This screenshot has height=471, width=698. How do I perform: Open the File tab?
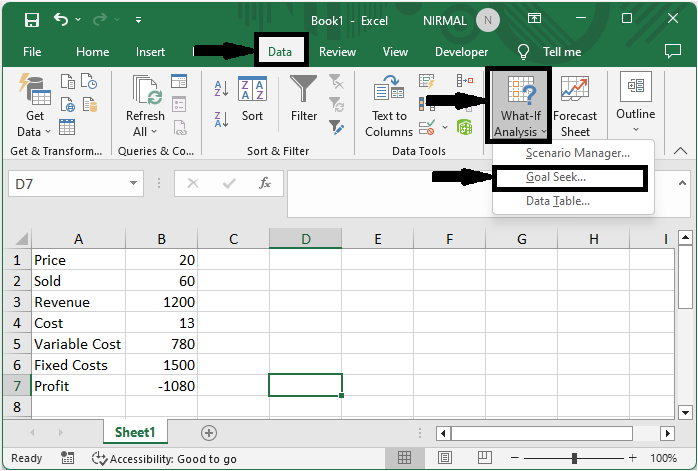[32, 52]
